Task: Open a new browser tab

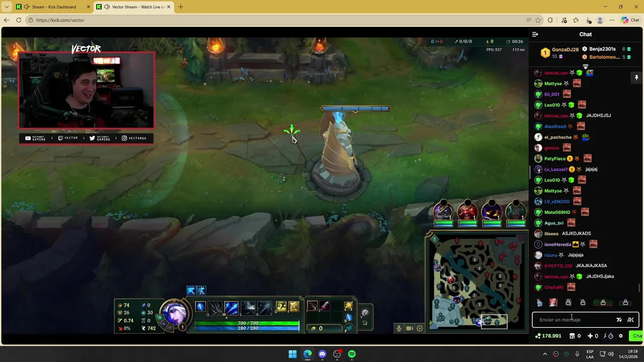Action: [181, 7]
